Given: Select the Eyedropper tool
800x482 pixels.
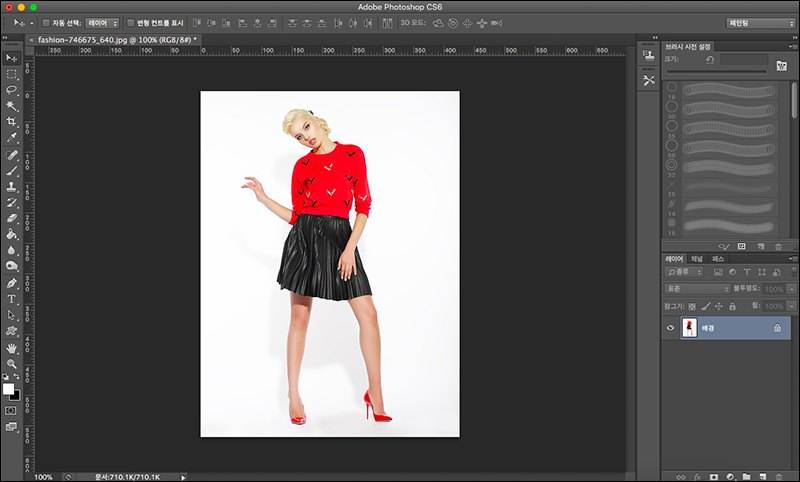Looking at the screenshot, I should [x=12, y=137].
